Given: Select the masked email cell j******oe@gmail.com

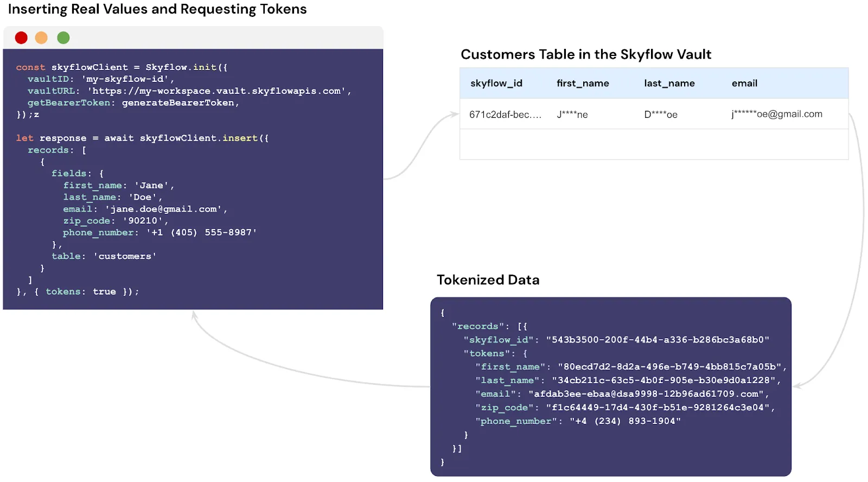Looking at the screenshot, I should pyautogui.click(x=776, y=114).
